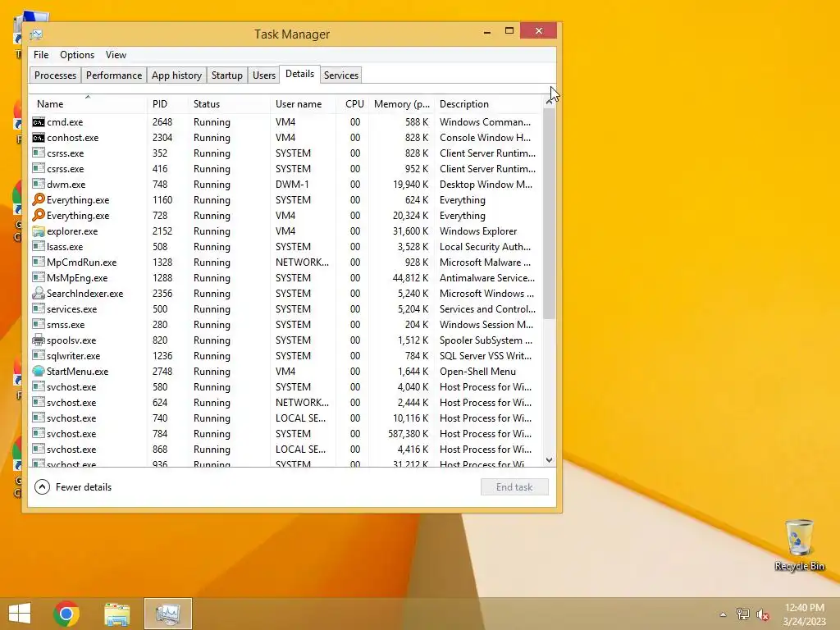Click the Antimalware Service description
The height and width of the screenshot is (630, 840).
coord(487,277)
